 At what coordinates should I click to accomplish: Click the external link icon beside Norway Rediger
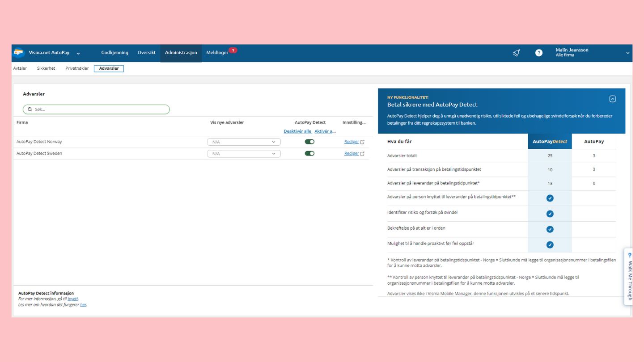(362, 142)
